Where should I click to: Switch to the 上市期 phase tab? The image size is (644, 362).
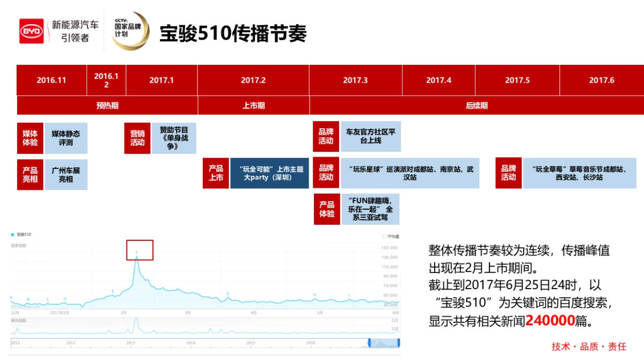[253, 106]
